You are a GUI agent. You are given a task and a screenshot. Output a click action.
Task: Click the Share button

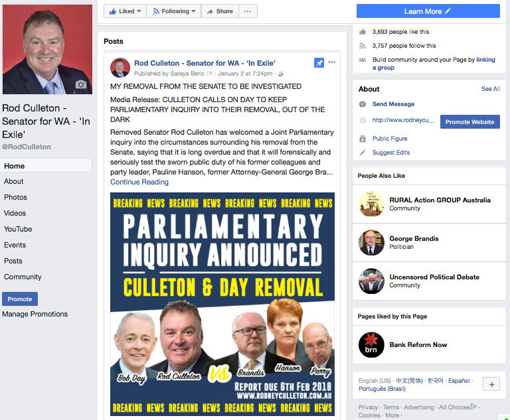(x=220, y=11)
